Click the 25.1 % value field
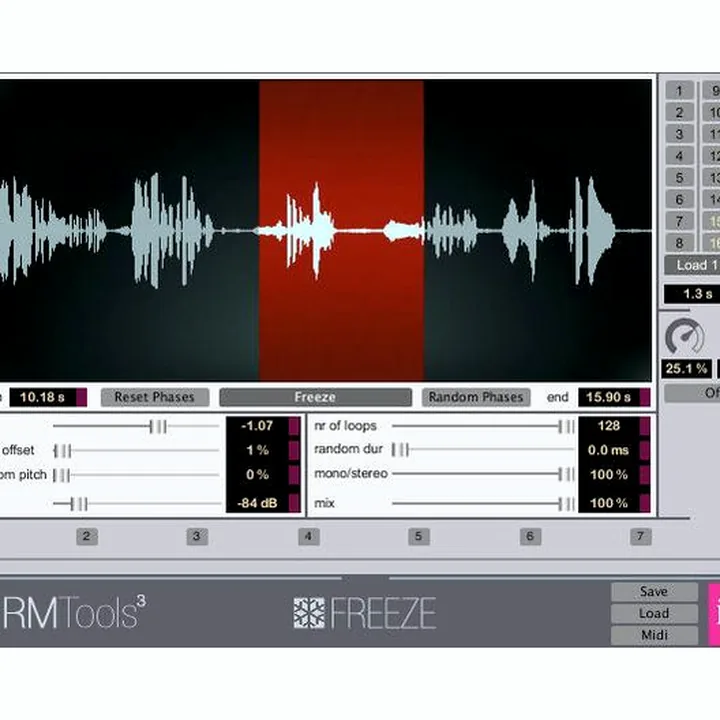 coord(686,368)
